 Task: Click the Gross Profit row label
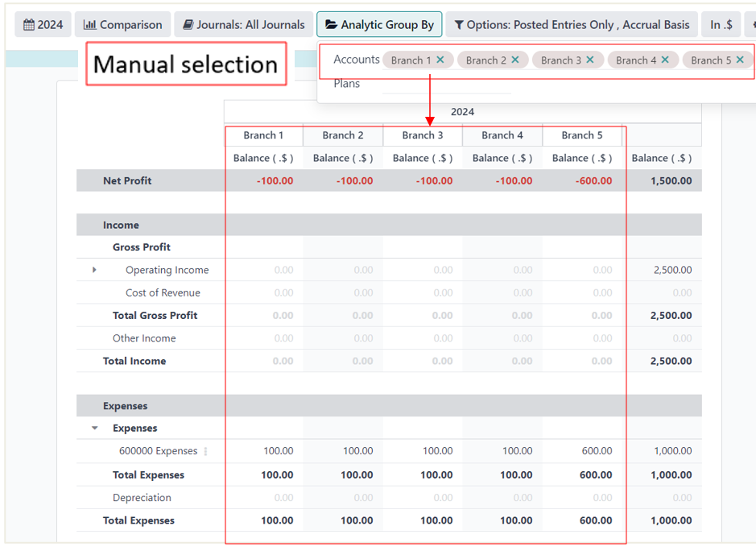pyautogui.click(x=141, y=247)
